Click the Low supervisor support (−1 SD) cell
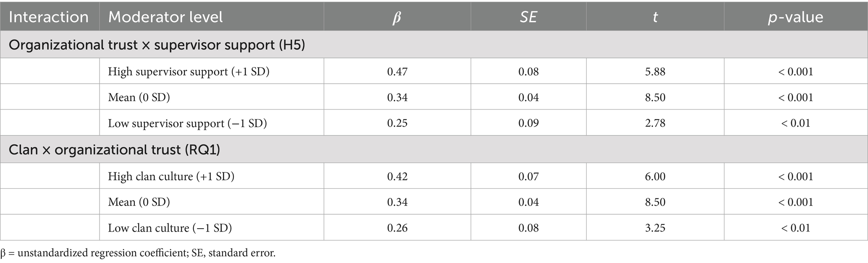This screenshot has width=868, height=263. [187, 123]
